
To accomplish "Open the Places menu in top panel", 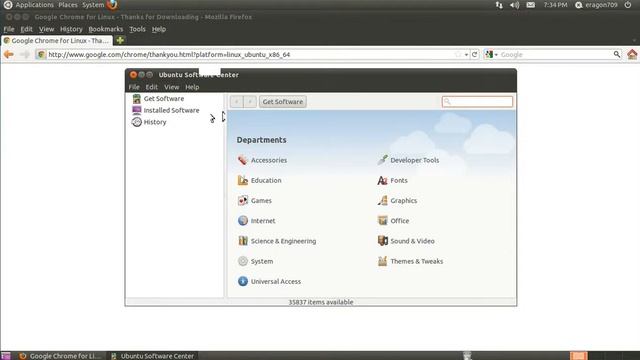I will coord(68,5).
